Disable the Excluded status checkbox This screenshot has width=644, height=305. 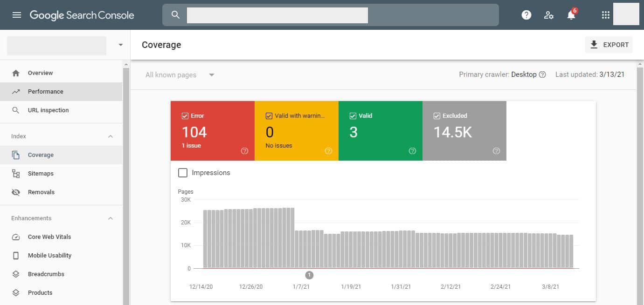[437, 115]
